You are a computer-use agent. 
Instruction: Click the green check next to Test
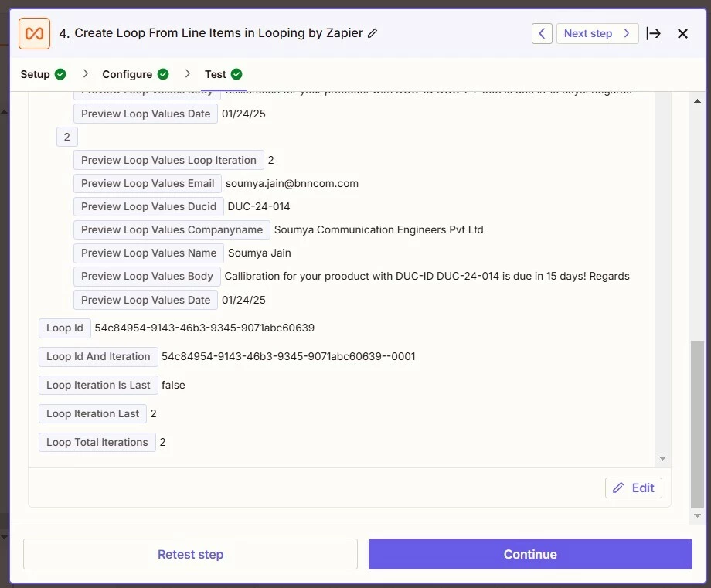pyautogui.click(x=236, y=74)
